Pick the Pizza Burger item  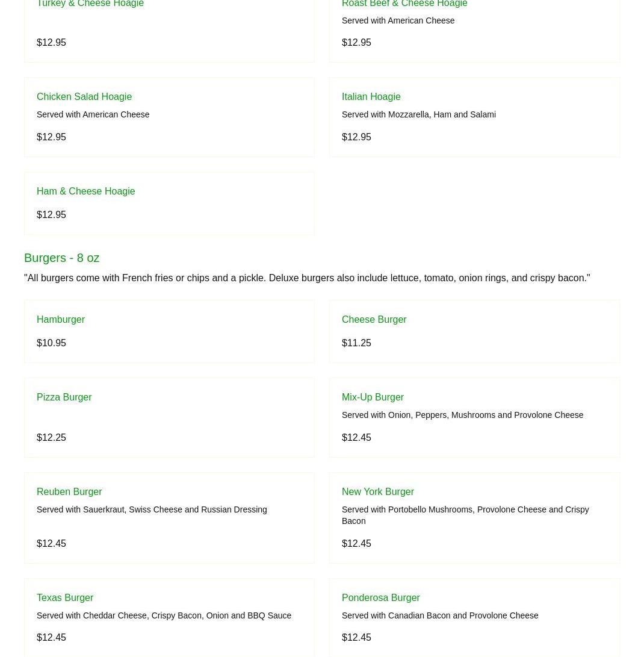pyautogui.click(x=64, y=397)
